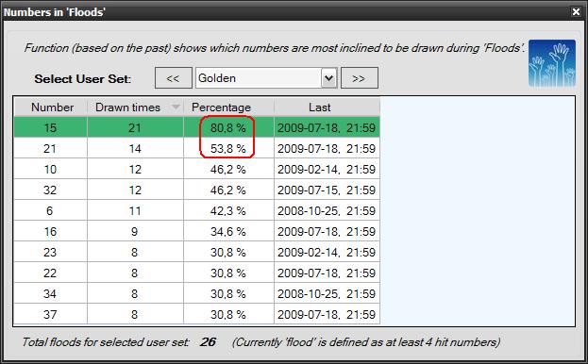Go to next user set with >> button

click(x=360, y=78)
